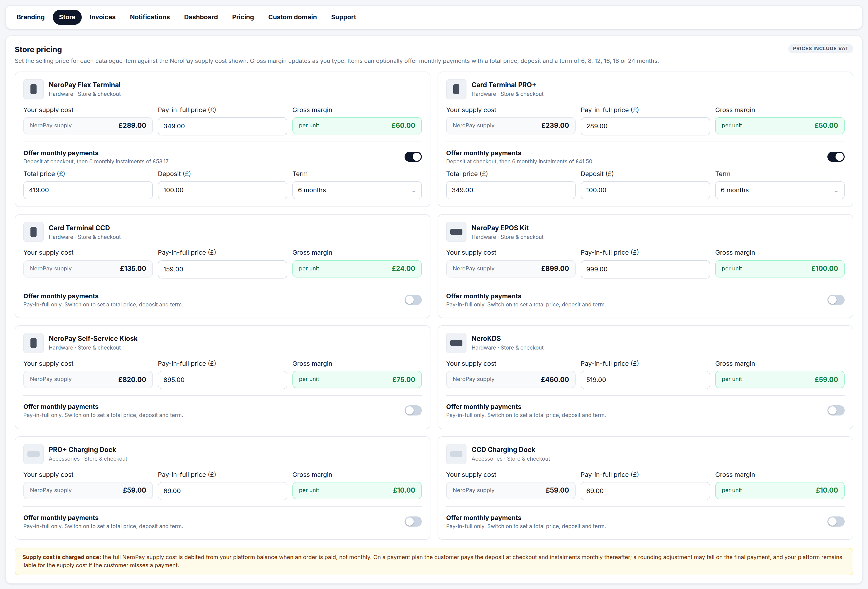Click the NeroPay Self-Service Kiosk product icon
Image resolution: width=868 pixels, height=589 pixels.
(33, 343)
